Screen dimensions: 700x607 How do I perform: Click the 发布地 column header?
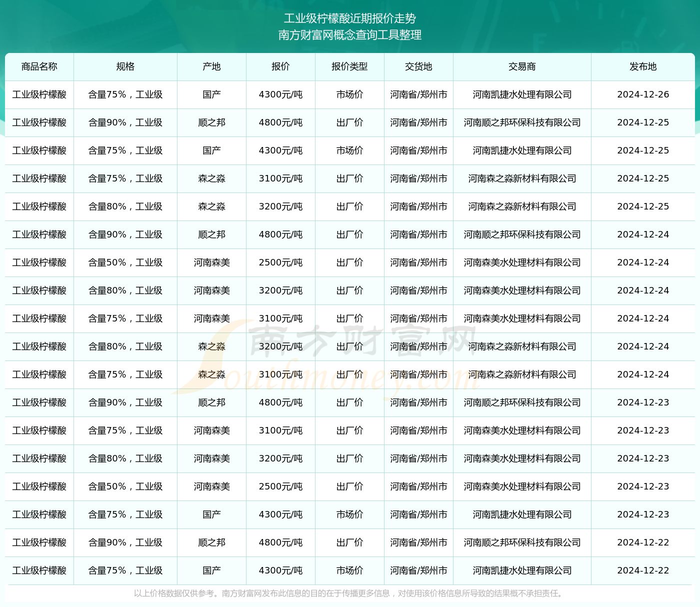[643, 66]
